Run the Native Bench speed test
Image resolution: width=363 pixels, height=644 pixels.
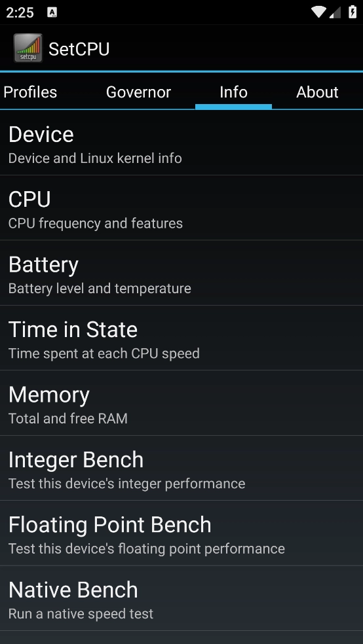181,598
